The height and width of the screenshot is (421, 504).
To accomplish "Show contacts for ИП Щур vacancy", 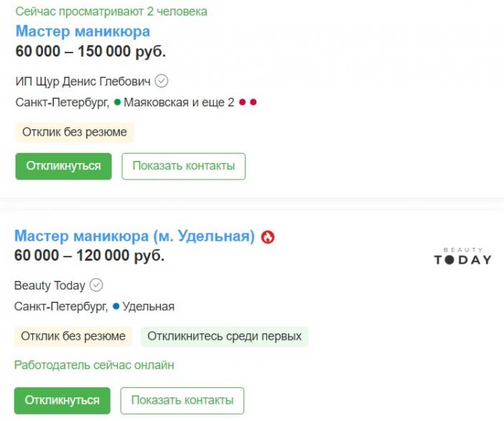I will tap(184, 166).
